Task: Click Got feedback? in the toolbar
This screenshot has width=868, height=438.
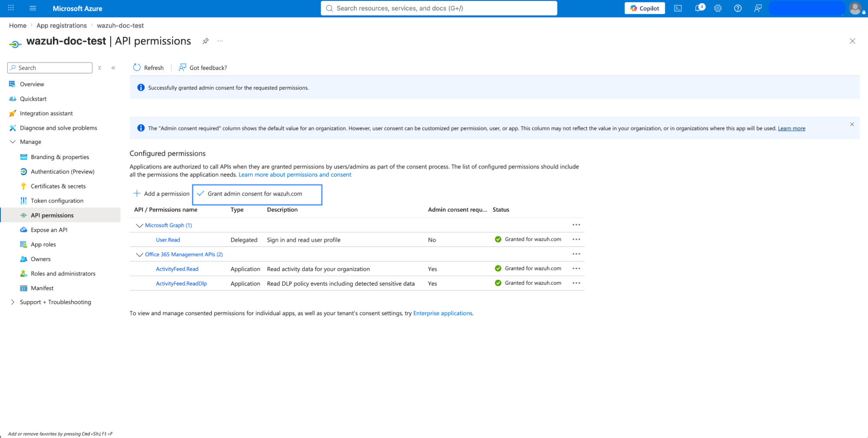Action: click(203, 68)
